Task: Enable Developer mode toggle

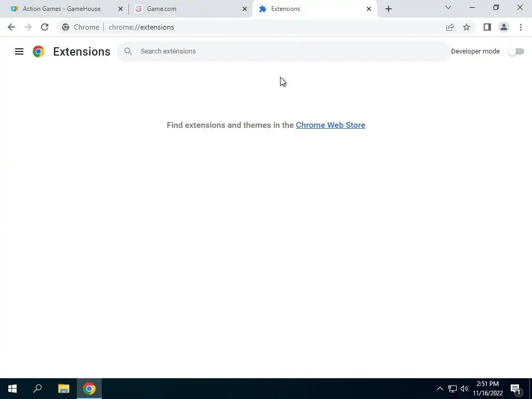Action: pyautogui.click(x=516, y=51)
